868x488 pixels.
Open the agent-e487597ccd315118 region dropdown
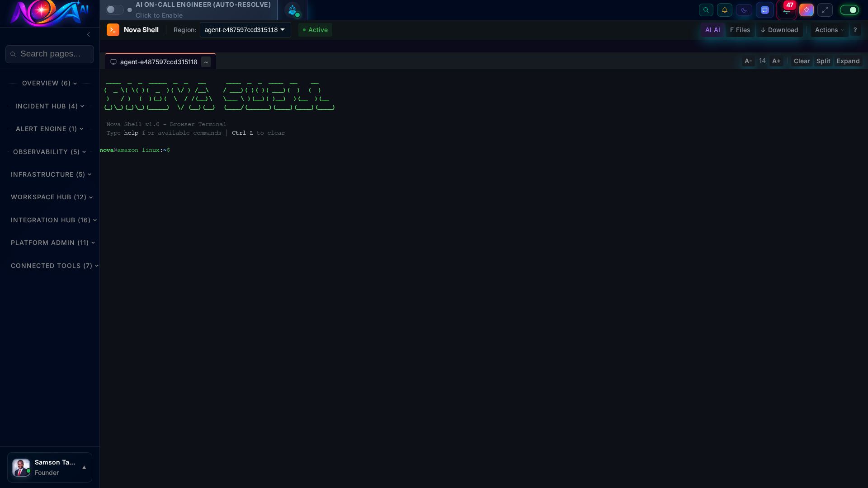pyautogui.click(x=245, y=30)
